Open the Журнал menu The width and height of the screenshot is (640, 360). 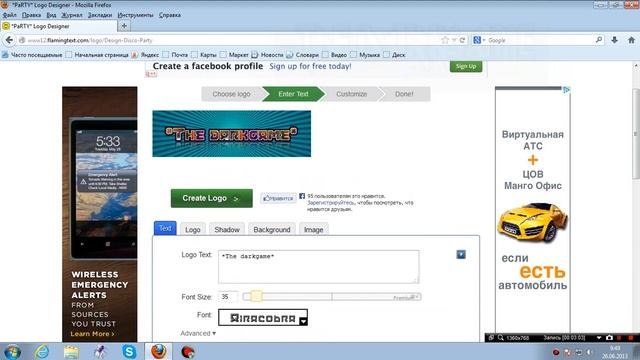tap(72, 15)
